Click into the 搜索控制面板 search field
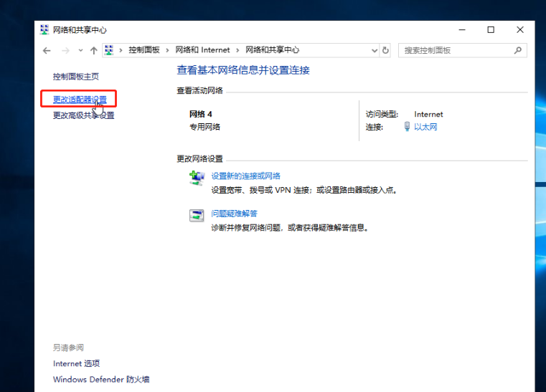Screen dimensions: 546x392 456,50
